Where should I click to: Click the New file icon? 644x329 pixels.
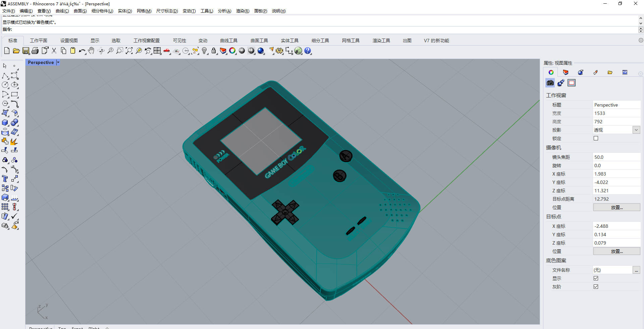pyautogui.click(x=7, y=51)
